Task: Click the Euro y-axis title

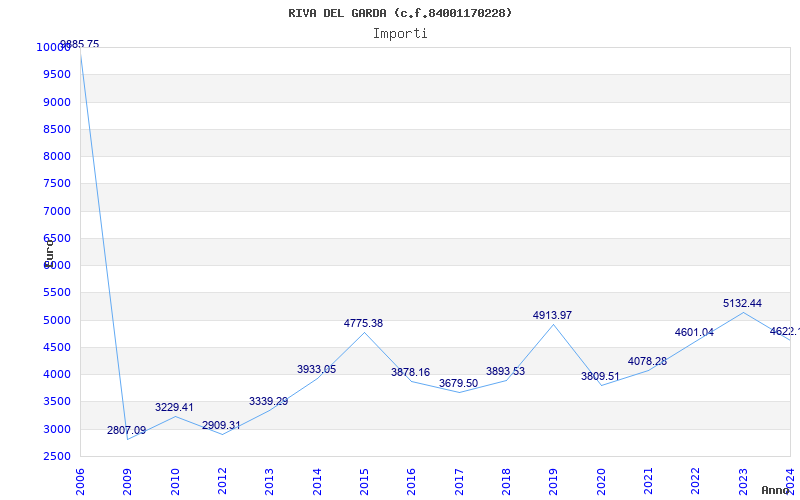Action: [49, 253]
